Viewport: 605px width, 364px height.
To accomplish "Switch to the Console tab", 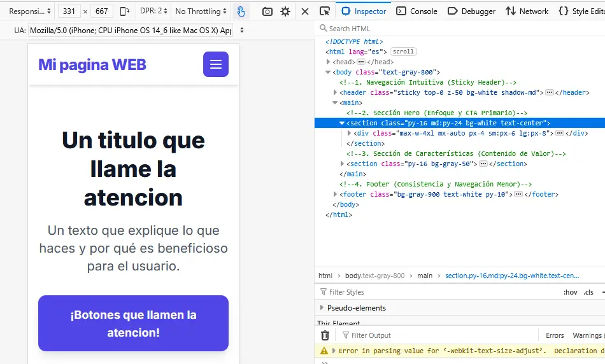I will [x=416, y=11].
